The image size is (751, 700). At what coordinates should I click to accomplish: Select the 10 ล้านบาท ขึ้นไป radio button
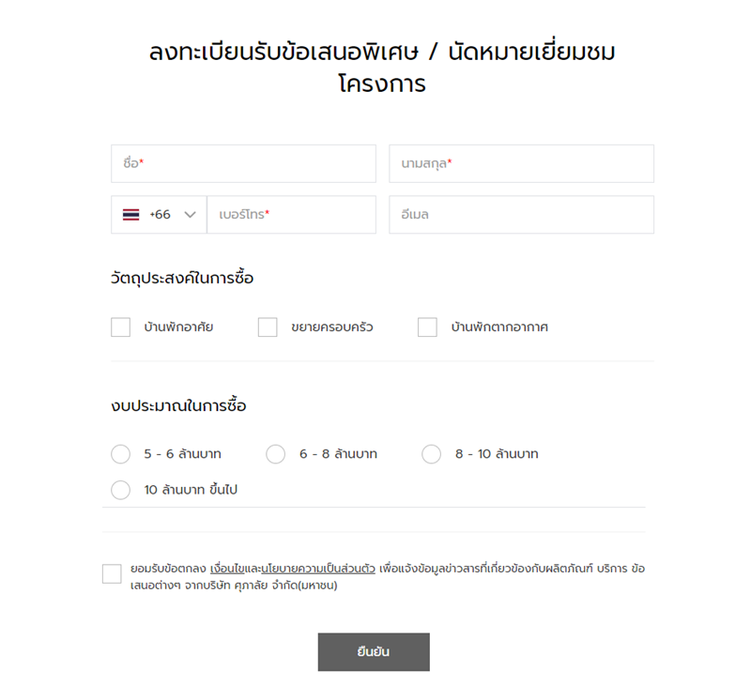(121, 490)
